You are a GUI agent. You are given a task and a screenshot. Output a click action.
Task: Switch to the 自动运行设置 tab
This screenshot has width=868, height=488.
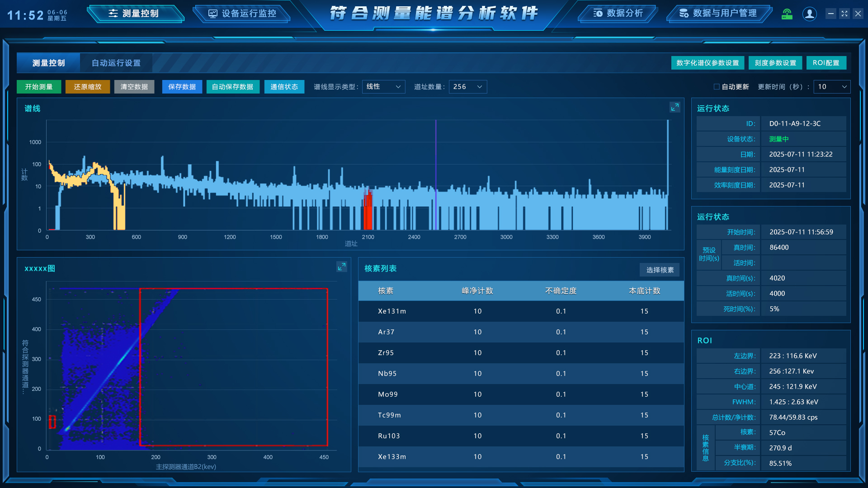point(116,63)
